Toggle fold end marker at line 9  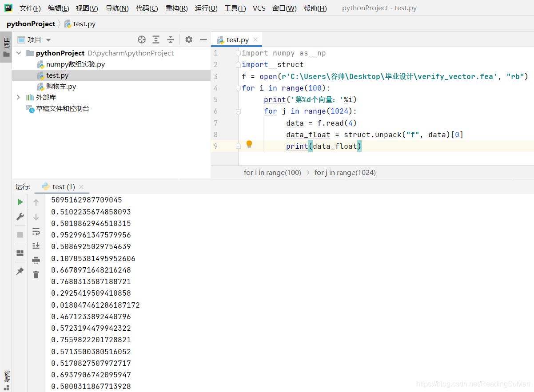tap(238, 146)
